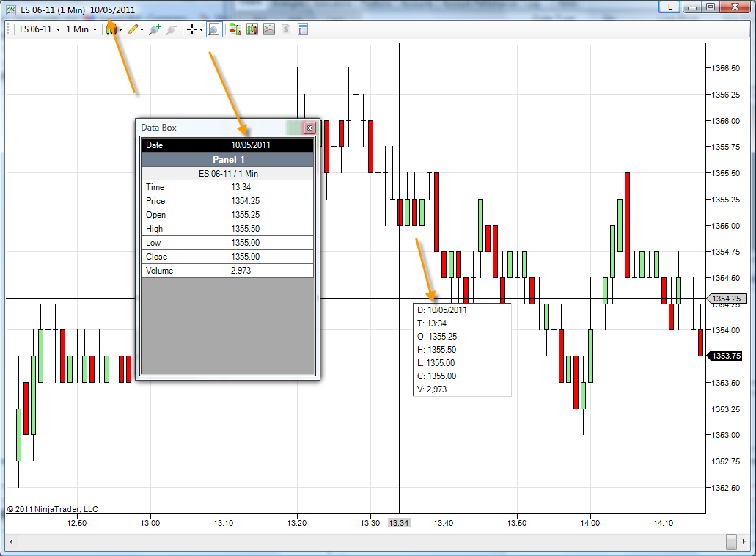
Task: Click the Panel 1 header row
Action: click(x=227, y=160)
